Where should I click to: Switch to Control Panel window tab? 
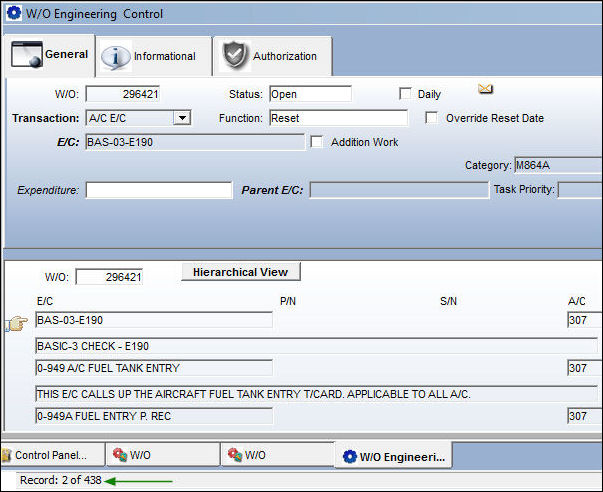click(53, 455)
